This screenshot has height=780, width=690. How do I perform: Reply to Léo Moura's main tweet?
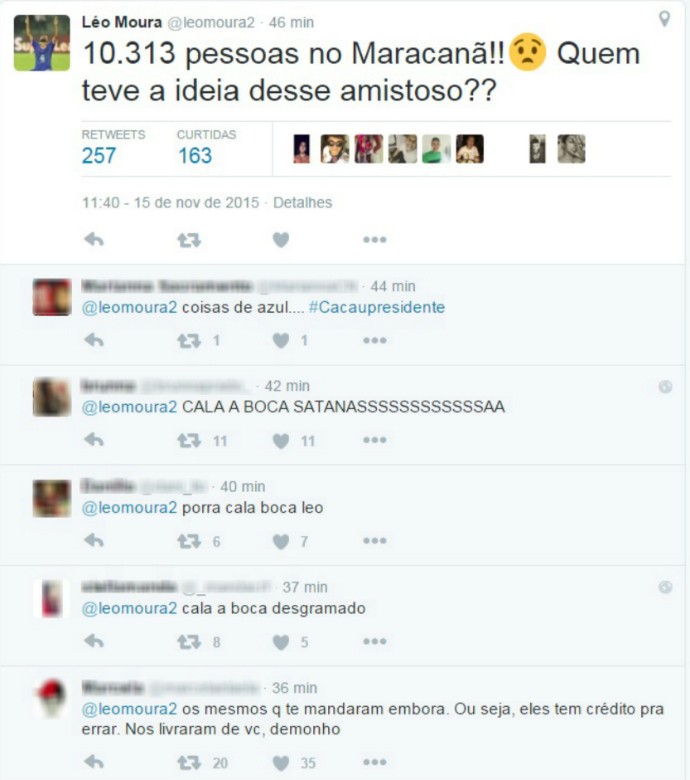point(94,240)
